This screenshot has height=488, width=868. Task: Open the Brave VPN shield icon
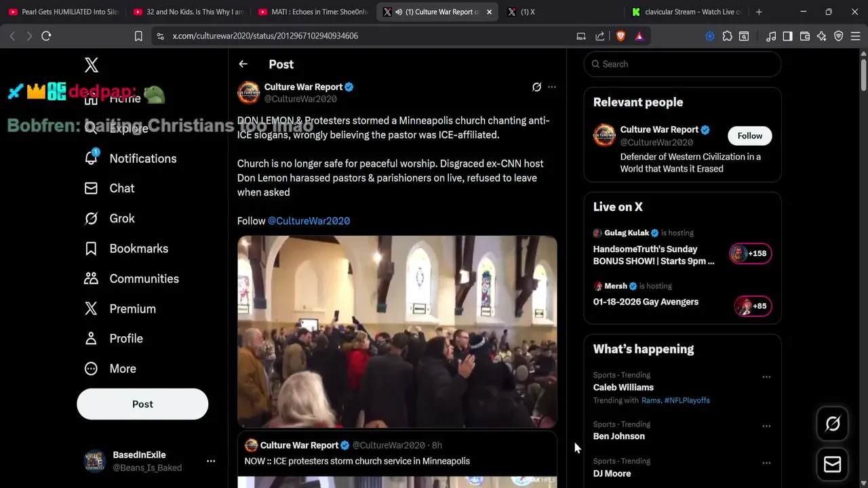click(x=839, y=36)
